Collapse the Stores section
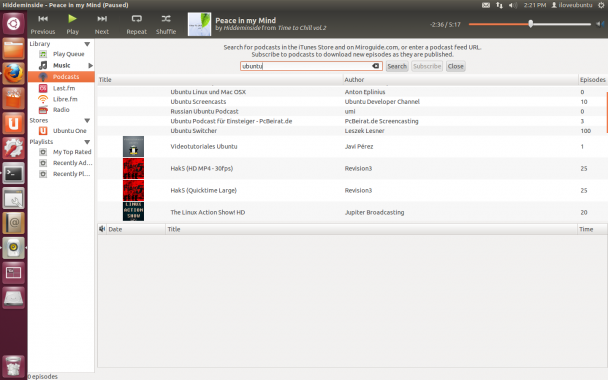 (87, 121)
